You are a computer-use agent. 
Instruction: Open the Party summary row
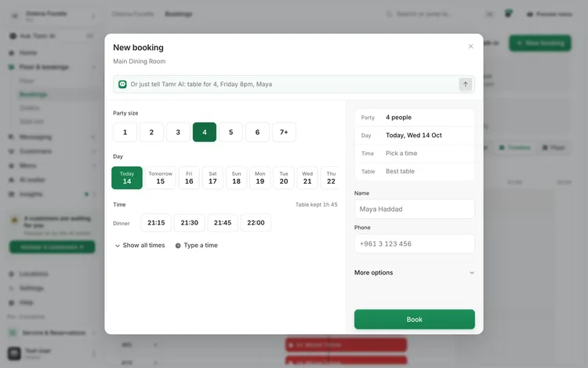coord(415,118)
